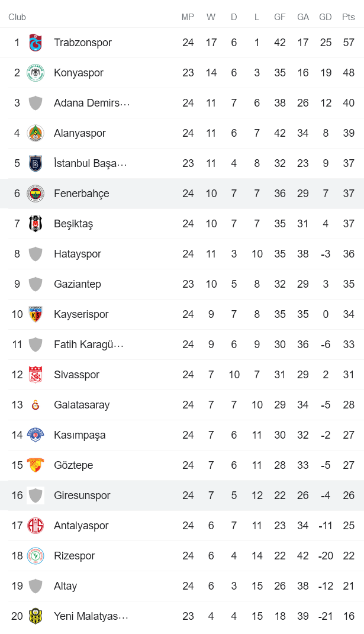Sort the table by Pts column
Image resolution: width=364 pixels, height=634 pixels.
tap(348, 17)
